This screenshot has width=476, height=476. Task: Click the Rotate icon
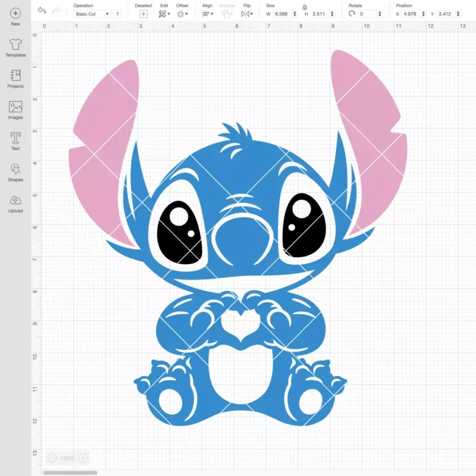tap(352, 14)
